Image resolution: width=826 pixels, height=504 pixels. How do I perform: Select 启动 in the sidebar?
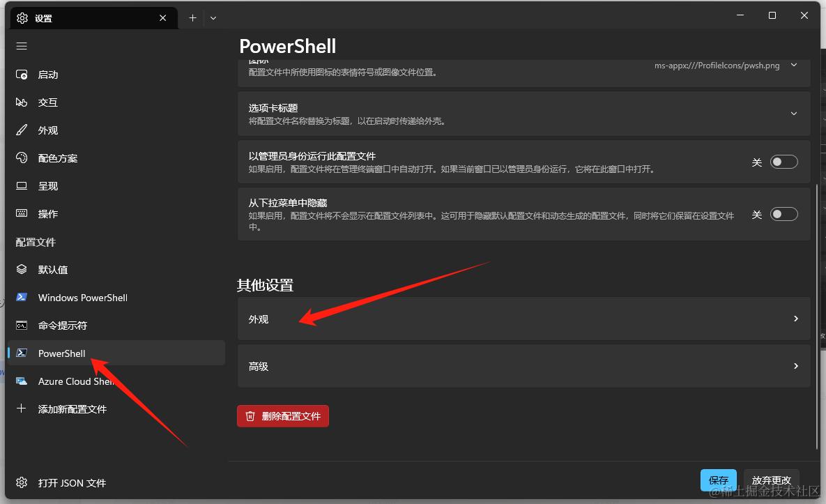click(116, 75)
